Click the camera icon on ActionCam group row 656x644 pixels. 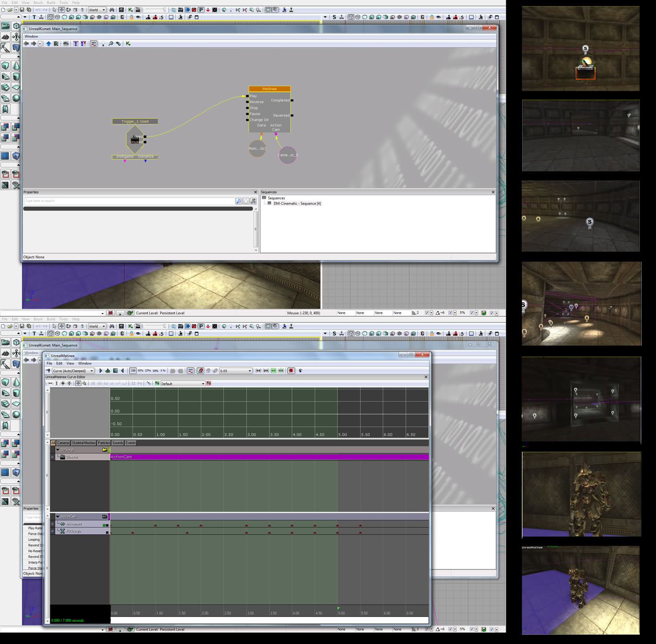pyautogui.click(x=105, y=517)
